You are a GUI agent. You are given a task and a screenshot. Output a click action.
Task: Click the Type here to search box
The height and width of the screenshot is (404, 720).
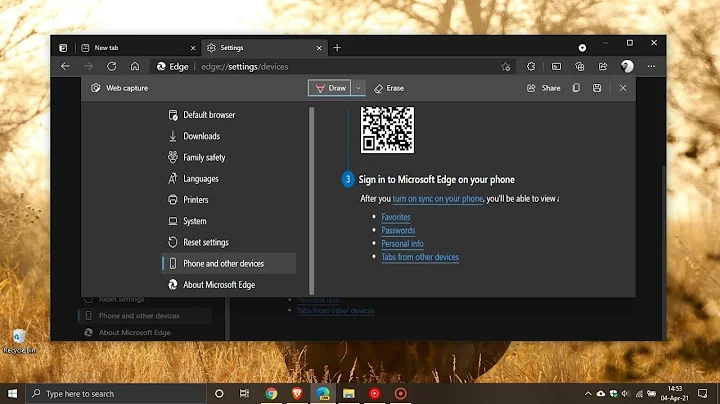click(x=116, y=394)
